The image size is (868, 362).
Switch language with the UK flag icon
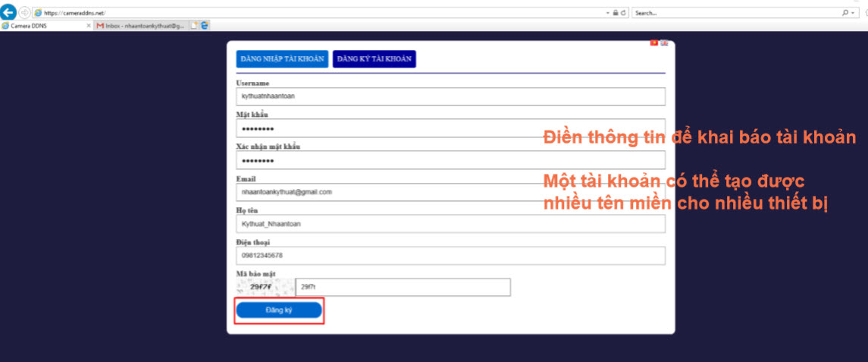pyautogui.click(x=664, y=43)
